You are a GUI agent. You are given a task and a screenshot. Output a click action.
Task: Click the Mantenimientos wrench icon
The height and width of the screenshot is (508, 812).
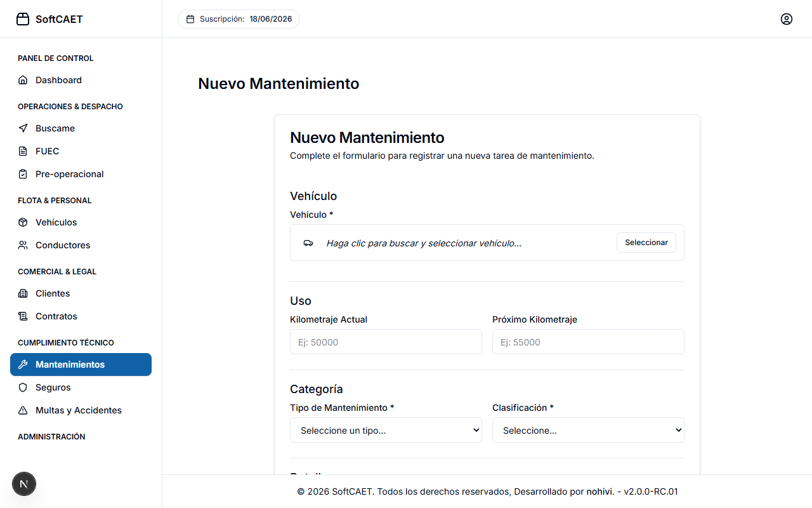point(23,364)
